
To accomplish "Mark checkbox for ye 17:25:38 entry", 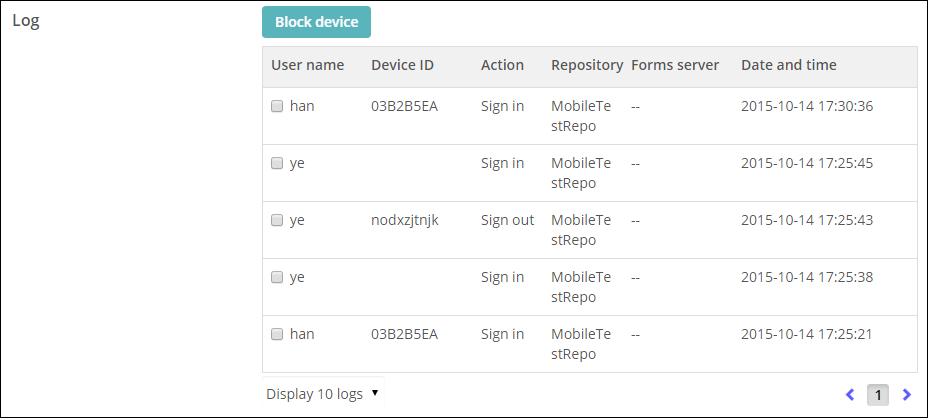I will click(x=277, y=276).
